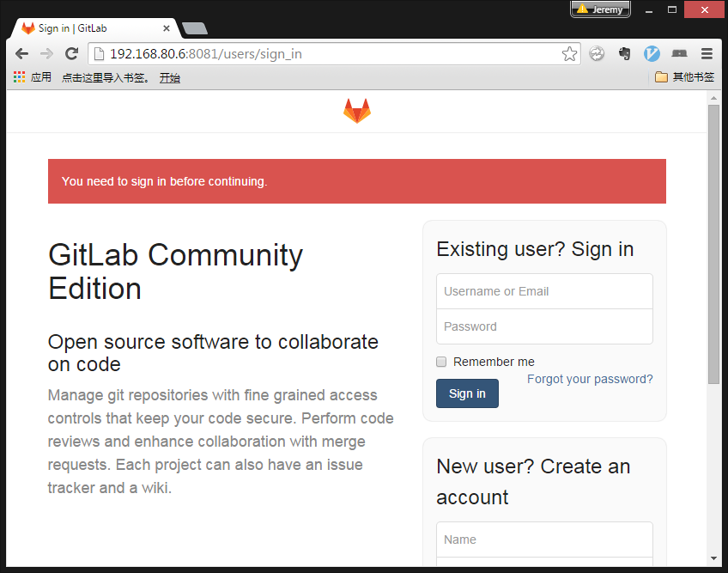The width and height of the screenshot is (728, 573).
Task: Toggle the Remember me checkbox
Action: pos(441,362)
